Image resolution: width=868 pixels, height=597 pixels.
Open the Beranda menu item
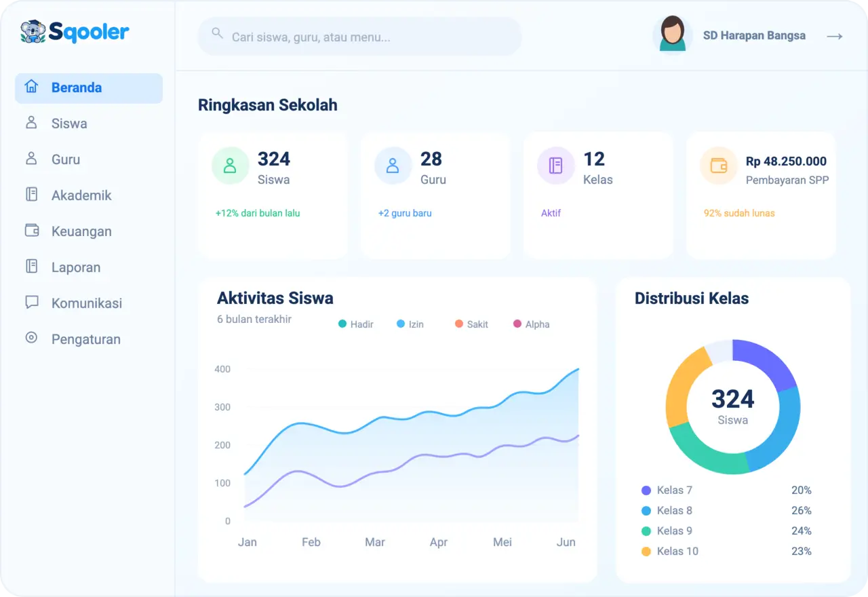tap(89, 88)
